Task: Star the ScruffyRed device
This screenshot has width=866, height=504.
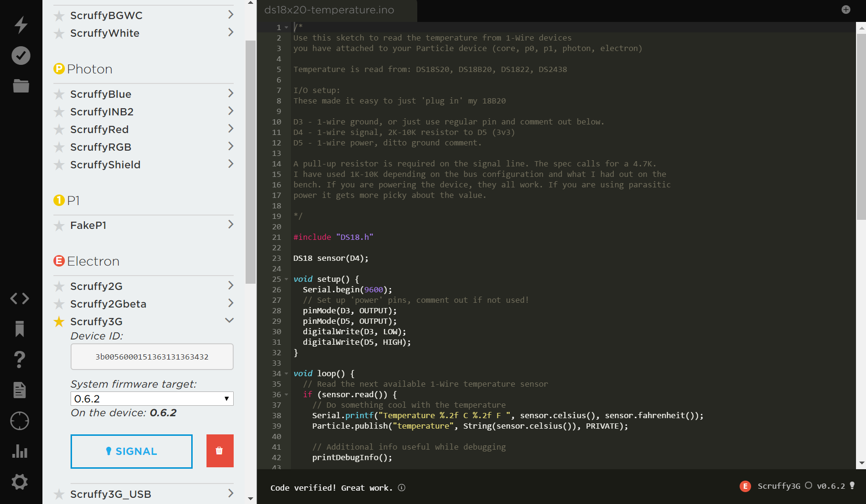Action: (59, 130)
